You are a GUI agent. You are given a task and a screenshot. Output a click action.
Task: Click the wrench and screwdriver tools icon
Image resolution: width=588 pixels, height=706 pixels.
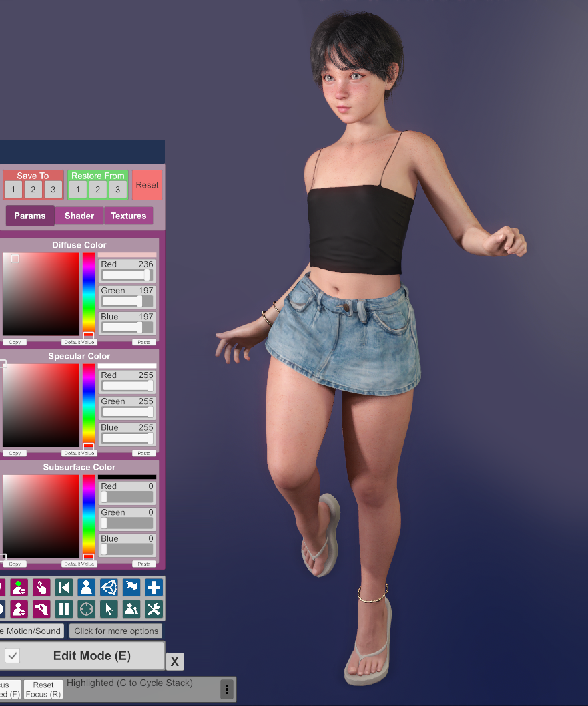pyautogui.click(x=154, y=609)
